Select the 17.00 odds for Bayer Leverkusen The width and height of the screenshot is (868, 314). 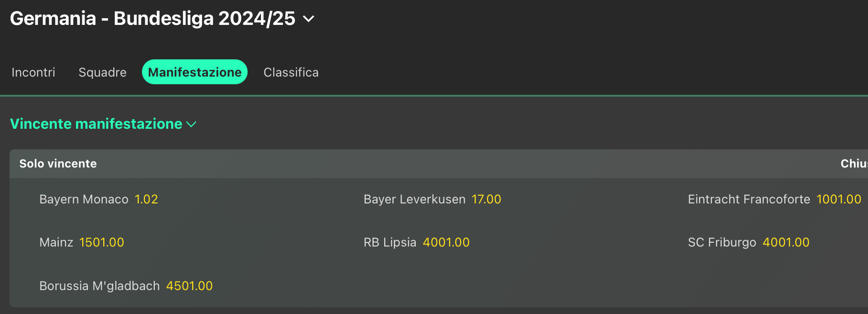(486, 200)
